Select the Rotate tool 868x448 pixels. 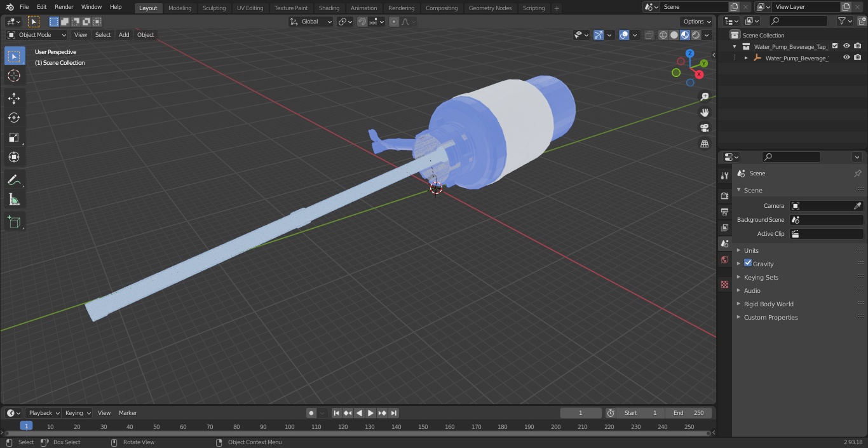click(x=14, y=118)
